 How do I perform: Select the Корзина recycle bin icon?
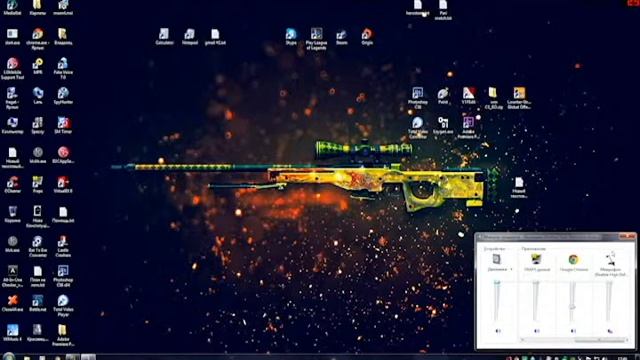tap(12, 213)
